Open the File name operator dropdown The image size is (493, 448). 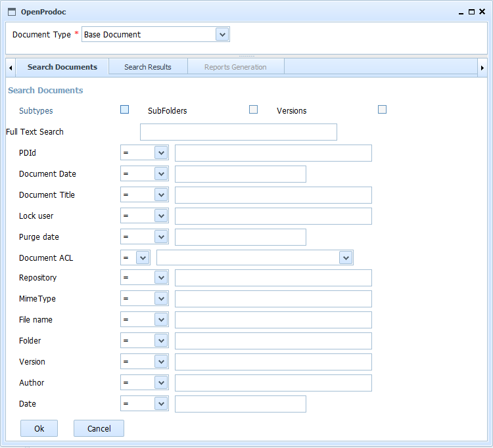point(161,319)
